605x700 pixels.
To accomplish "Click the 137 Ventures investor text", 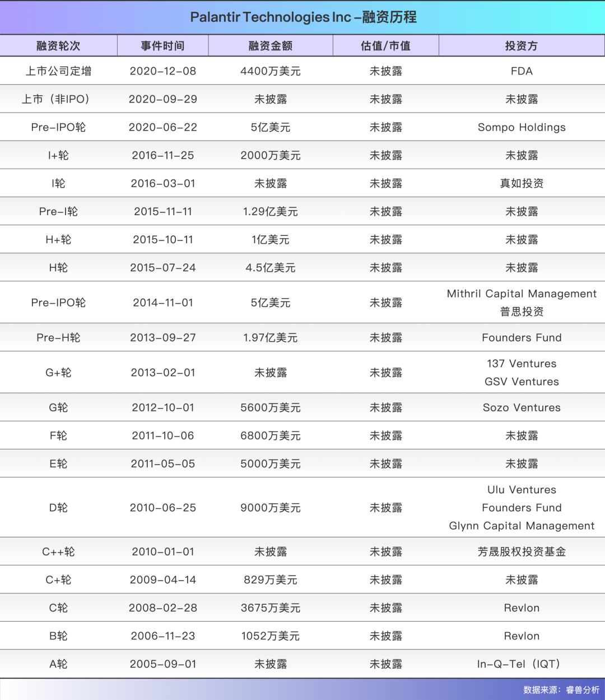I will pyautogui.click(x=522, y=364).
